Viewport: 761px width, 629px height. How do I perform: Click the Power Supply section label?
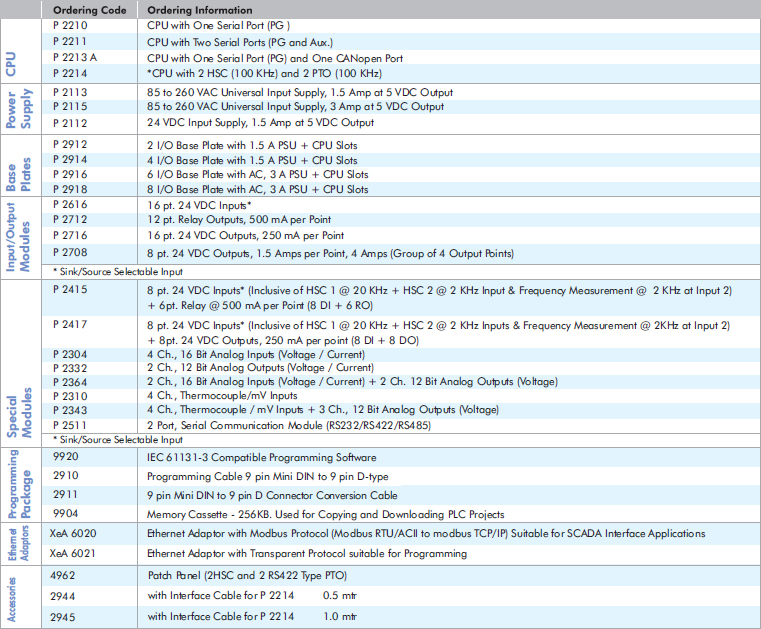[x=20, y=109]
